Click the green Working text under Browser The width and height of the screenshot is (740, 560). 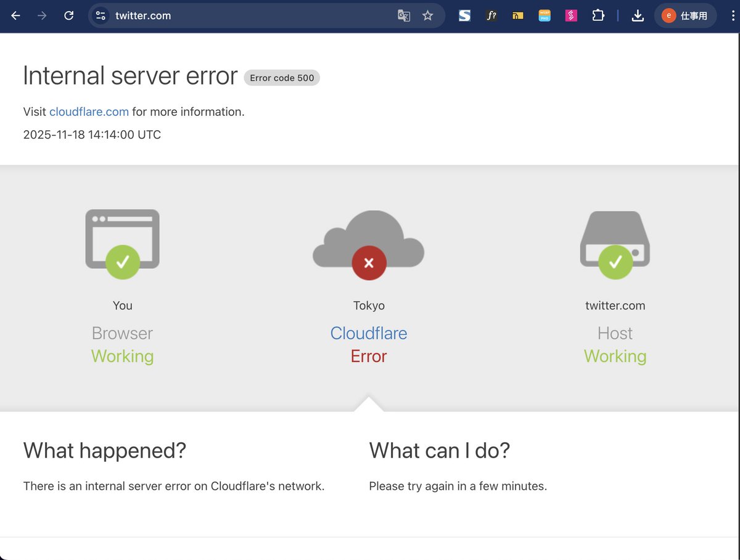(122, 356)
